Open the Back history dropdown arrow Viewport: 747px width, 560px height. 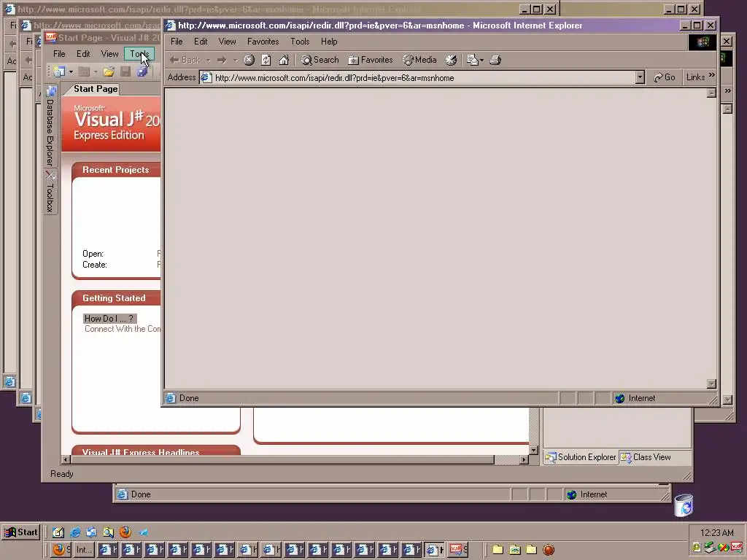(x=208, y=61)
